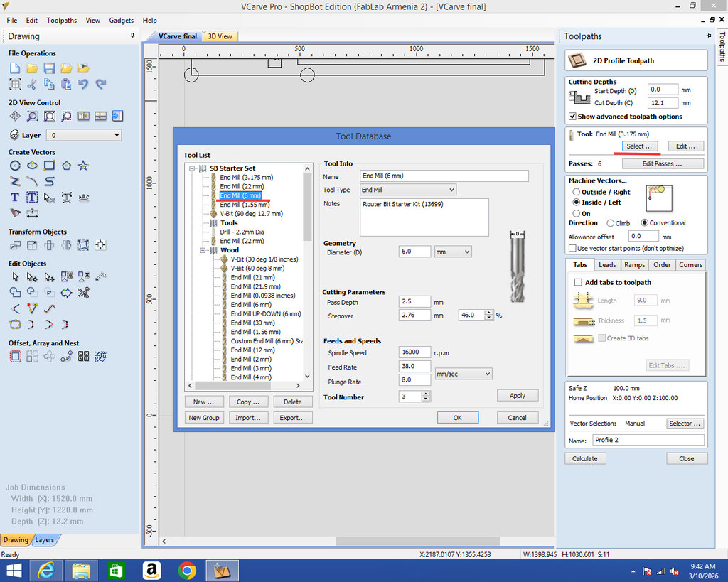Select the Dimension measure tool
Screen dimensions: 728x582
(32, 213)
